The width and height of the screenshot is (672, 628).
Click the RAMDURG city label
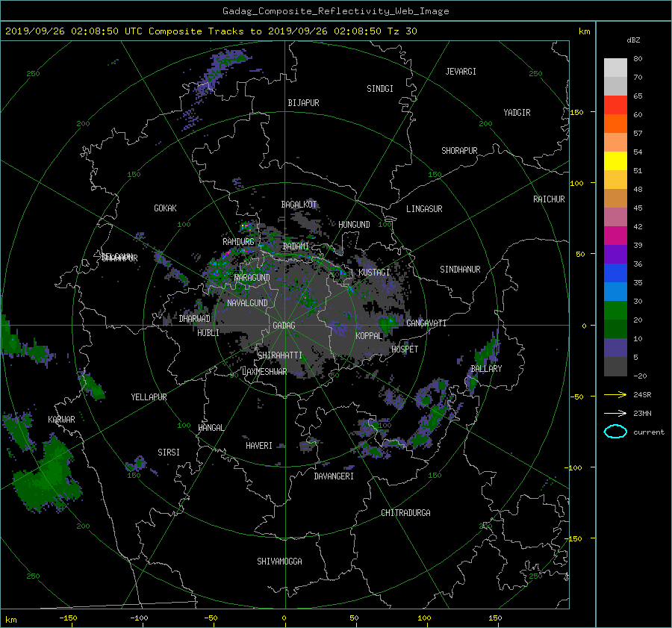pos(238,242)
